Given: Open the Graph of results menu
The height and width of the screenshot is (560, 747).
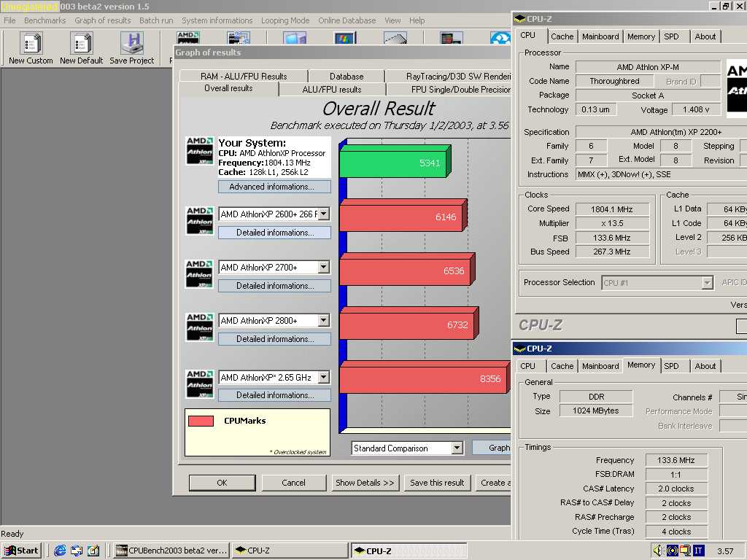Looking at the screenshot, I should coord(102,20).
